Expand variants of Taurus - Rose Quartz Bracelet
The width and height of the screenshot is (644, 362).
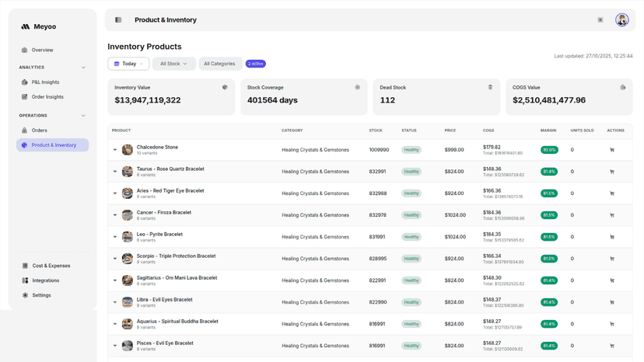pyautogui.click(x=115, y=172)
